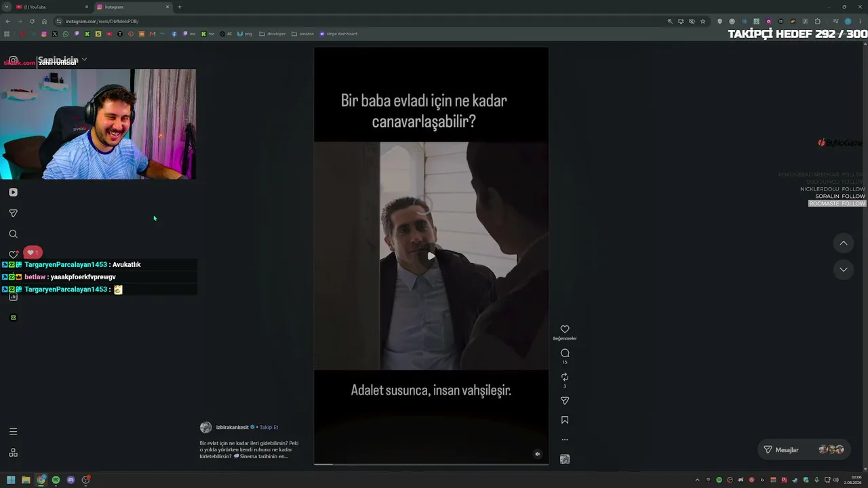Image resolution: width=868 pixels, height=488 pixels.
Task: Follow izbirakankesit via Takip Et
Action: pos(269,427)
